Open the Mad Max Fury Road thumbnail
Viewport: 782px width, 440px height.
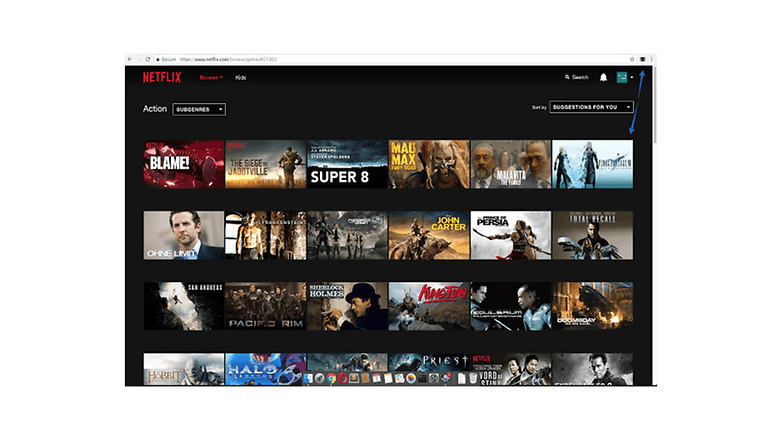[429, 164]
